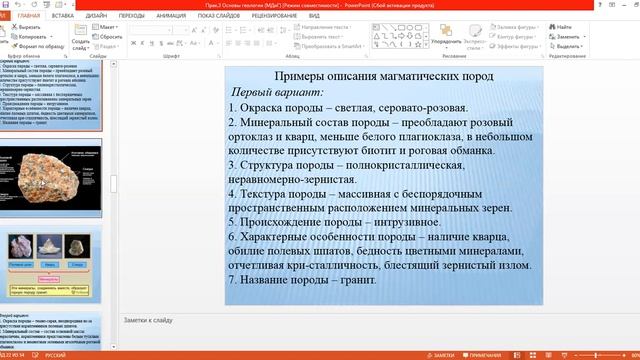Select triangle shape in gallery
The width and height of the screenshot is (640, 360).
pos(376,36)
